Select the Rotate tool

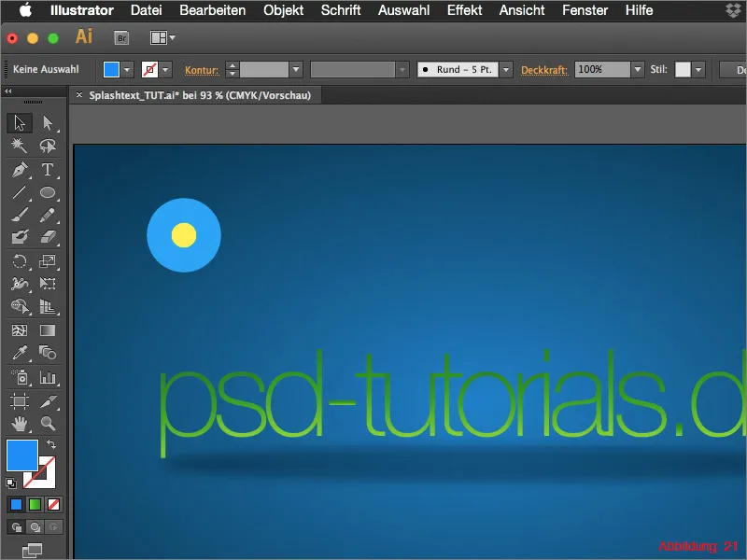[x=20, y=261]
